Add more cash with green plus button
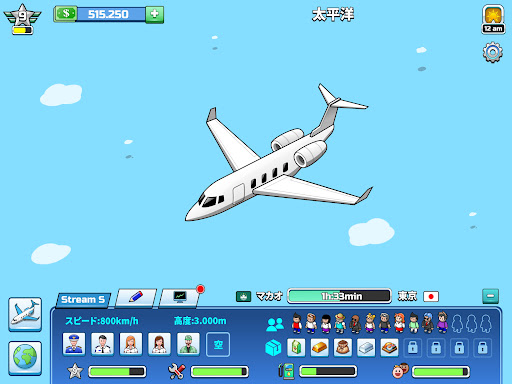Viewport: 512px width, 384px height. click(155, 14)
